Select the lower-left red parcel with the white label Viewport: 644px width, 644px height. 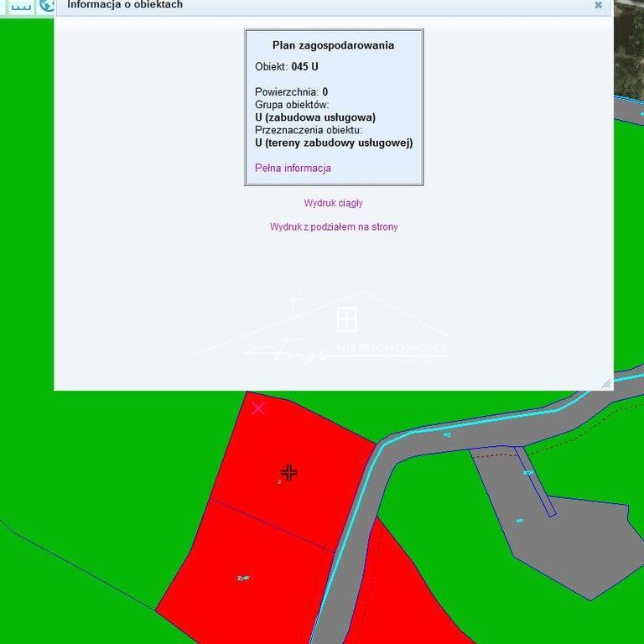(243, 579)
